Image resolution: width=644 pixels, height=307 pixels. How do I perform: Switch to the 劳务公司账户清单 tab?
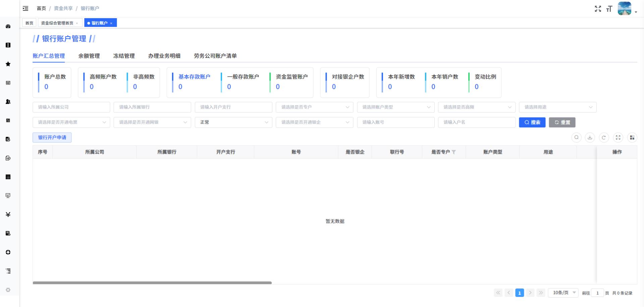coord(215,56)
